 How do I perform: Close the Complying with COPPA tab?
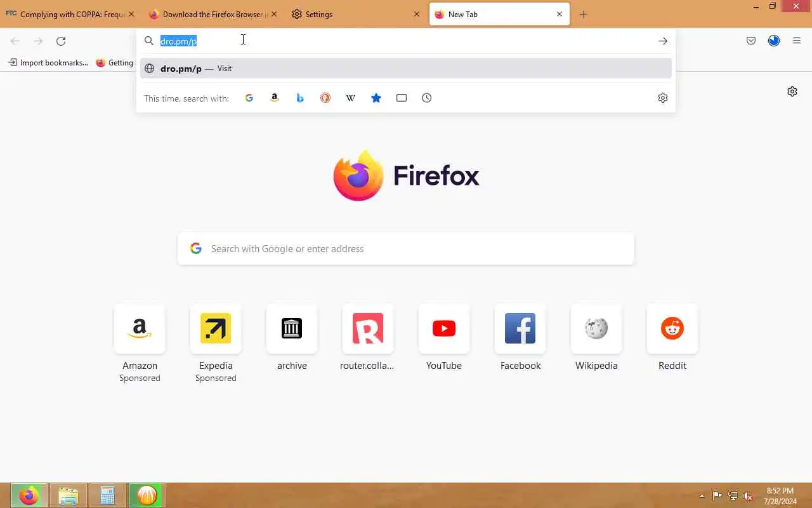point(131,14)
